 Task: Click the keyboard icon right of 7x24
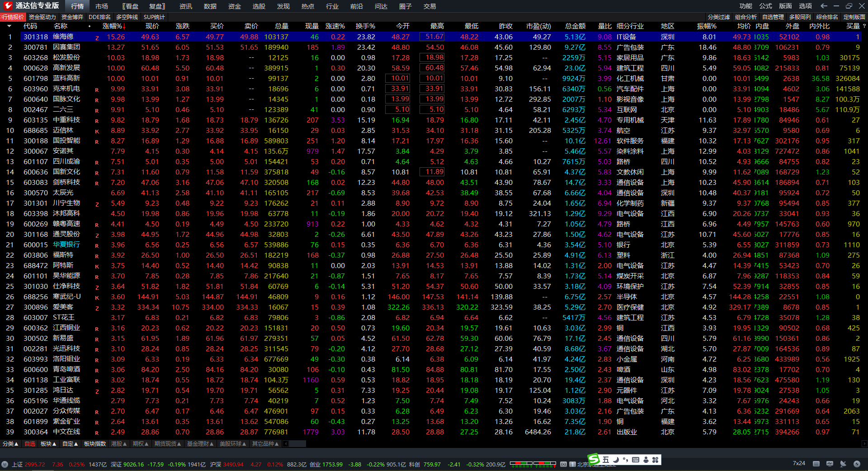click(816, 464)
